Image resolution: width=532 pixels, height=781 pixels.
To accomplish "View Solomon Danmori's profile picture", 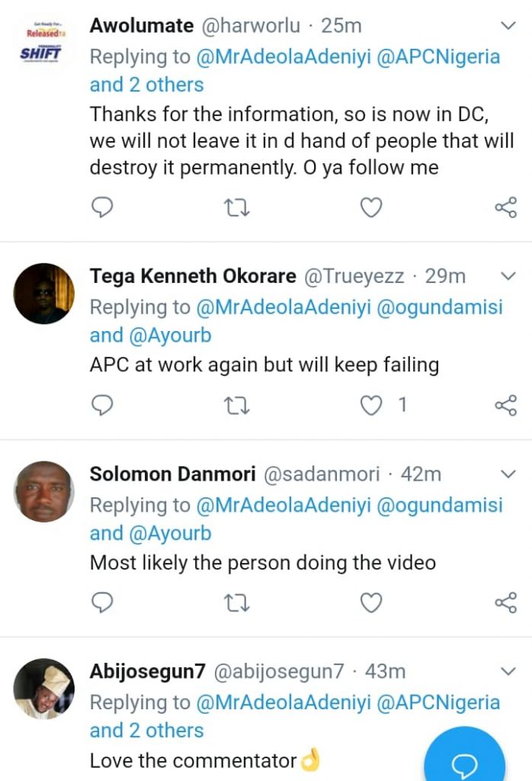I will pos(44,491).
